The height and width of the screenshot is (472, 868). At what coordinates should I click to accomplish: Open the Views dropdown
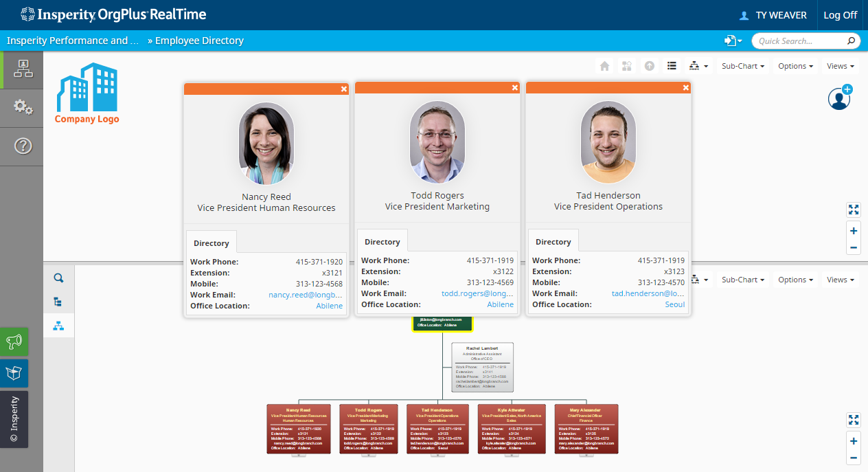(839, 65)
